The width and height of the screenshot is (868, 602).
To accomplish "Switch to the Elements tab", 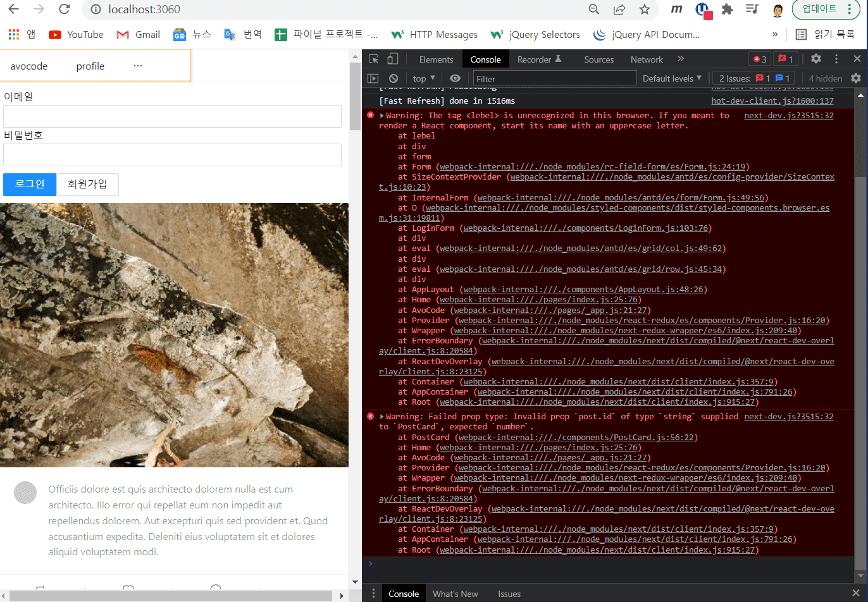I will point(436,59).
